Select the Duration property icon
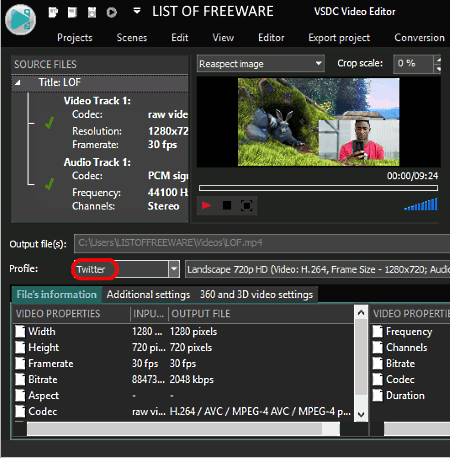 coord(378,395)
